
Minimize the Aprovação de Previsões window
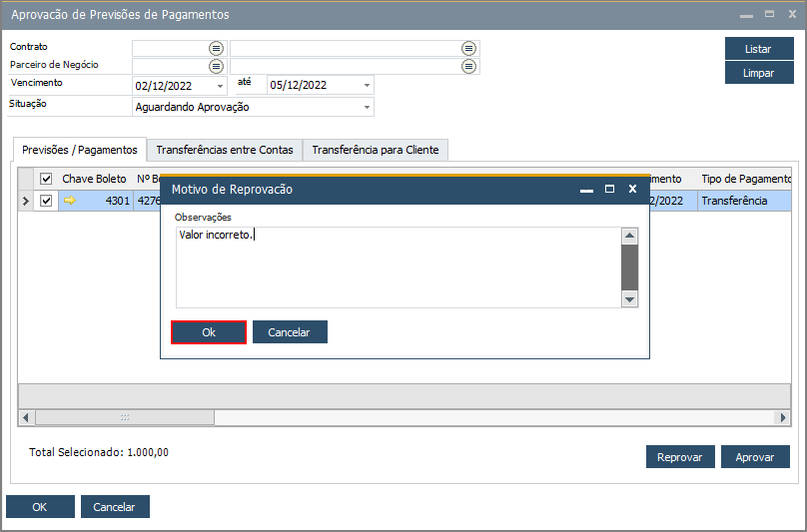pyautogui.click(x=746, y=15)
